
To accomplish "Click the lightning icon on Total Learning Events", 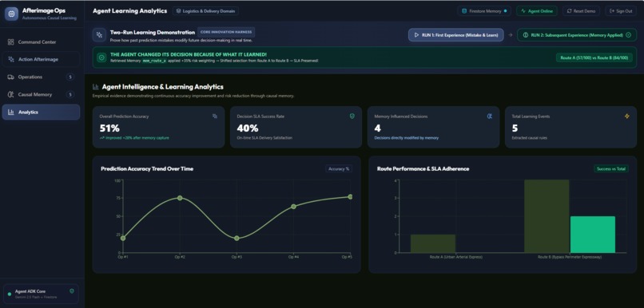I will tap(626, 116).
